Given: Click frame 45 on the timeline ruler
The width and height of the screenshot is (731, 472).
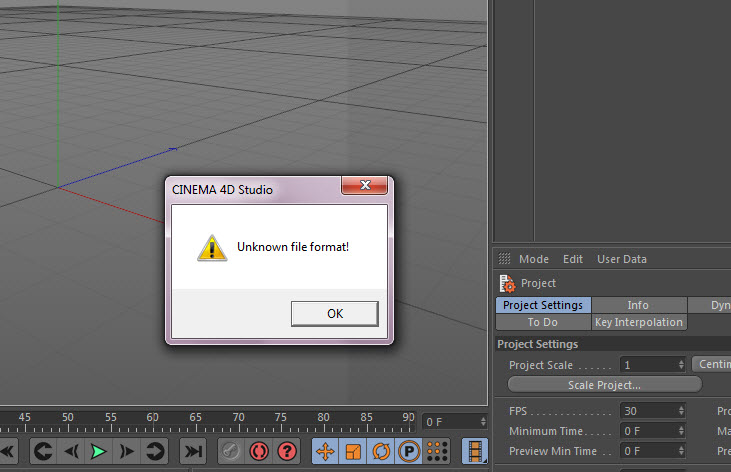Looking at the screenshot, I should [x=25, y=417].
